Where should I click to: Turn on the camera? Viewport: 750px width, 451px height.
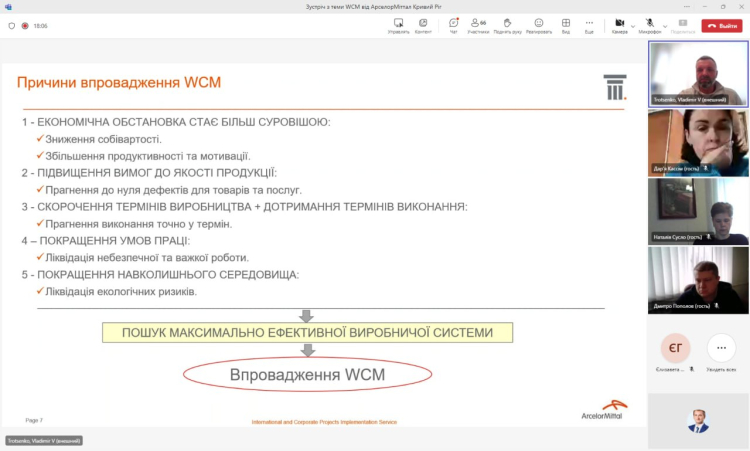pyautogui.click(x=619, y=23)
